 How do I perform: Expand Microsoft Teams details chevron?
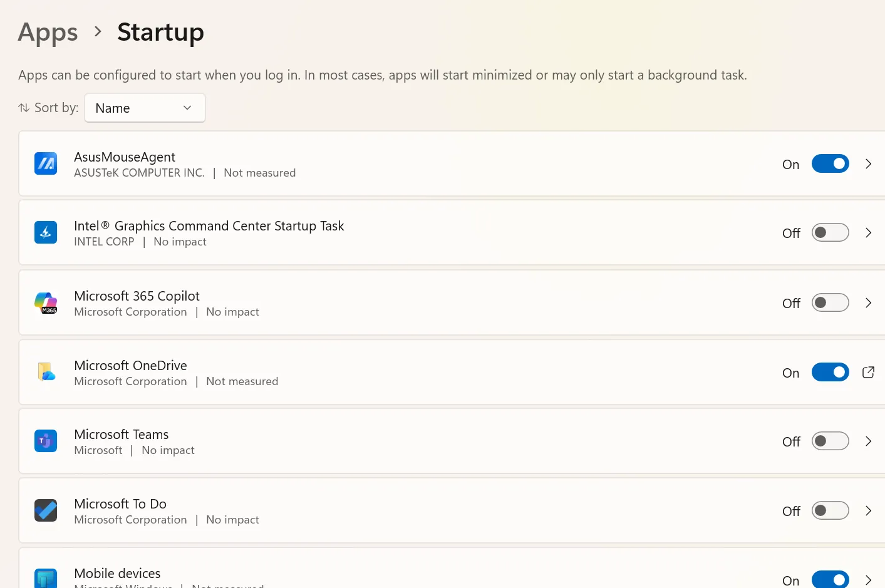click(x=868, y=441)
